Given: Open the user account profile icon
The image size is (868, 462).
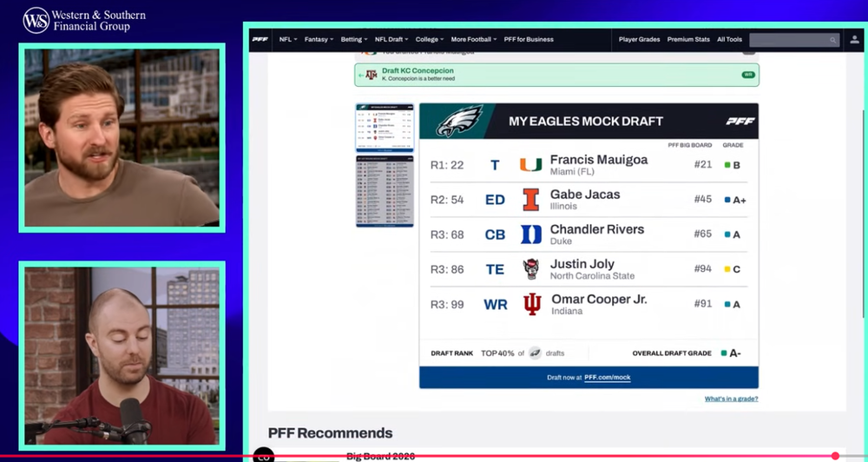Looking at the screenshot, I should (854, 39).
